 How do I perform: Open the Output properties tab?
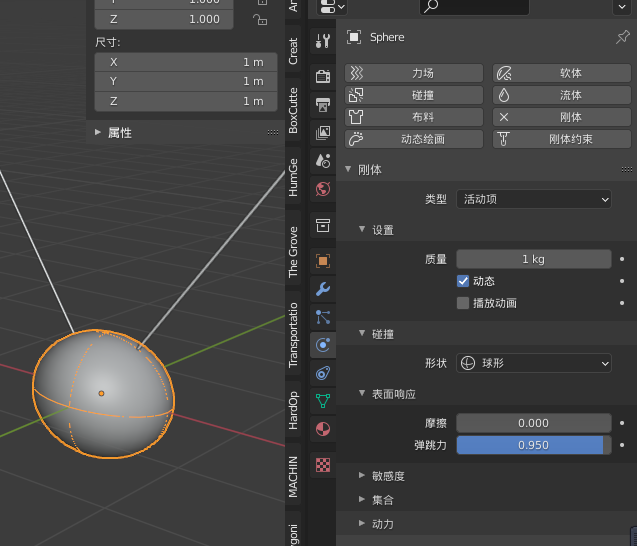click(x=323, y=104)
